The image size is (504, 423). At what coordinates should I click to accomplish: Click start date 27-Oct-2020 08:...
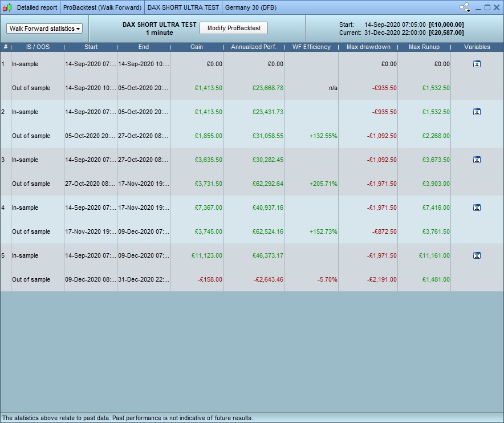pos(90,184)
